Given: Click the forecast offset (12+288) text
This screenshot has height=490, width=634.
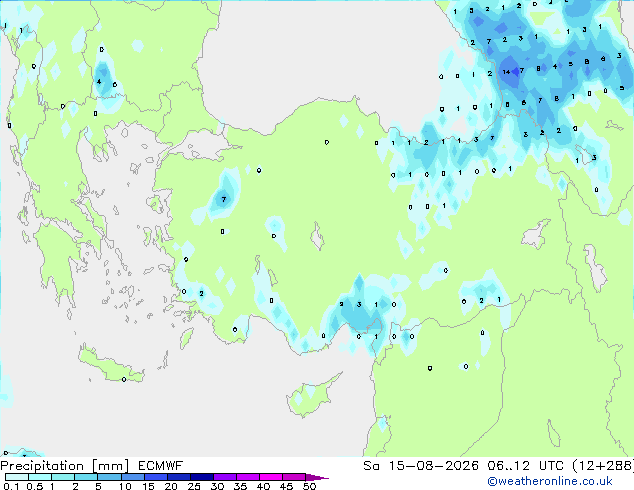Looking at the screenshot, I should click(x=603, y=466).
